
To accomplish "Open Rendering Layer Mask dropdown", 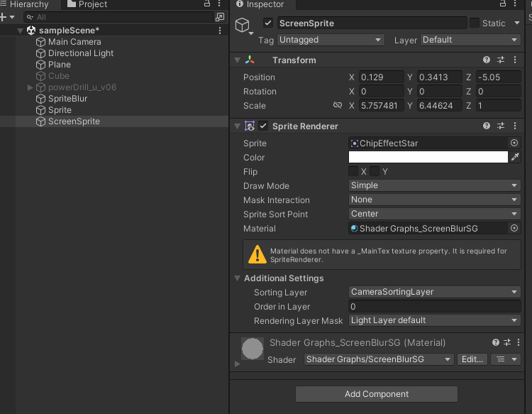I will tap(435, 320).
